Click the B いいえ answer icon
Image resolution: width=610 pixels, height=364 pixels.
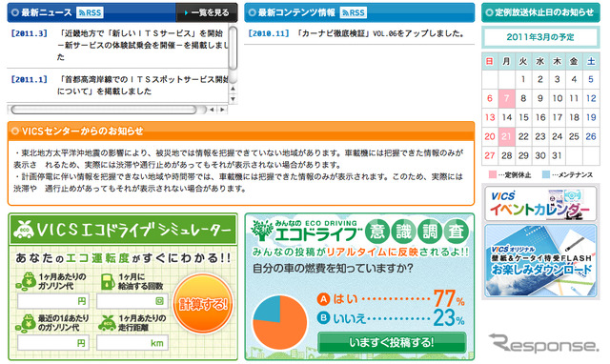point(323,317)
